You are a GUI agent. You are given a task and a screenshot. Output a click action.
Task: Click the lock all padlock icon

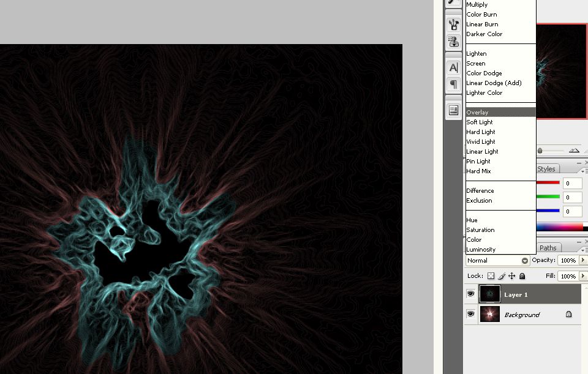coord(522,276)
